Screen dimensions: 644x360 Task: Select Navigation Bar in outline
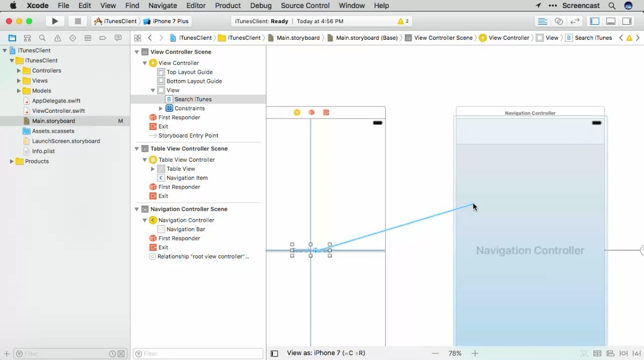tap(186, 229)
